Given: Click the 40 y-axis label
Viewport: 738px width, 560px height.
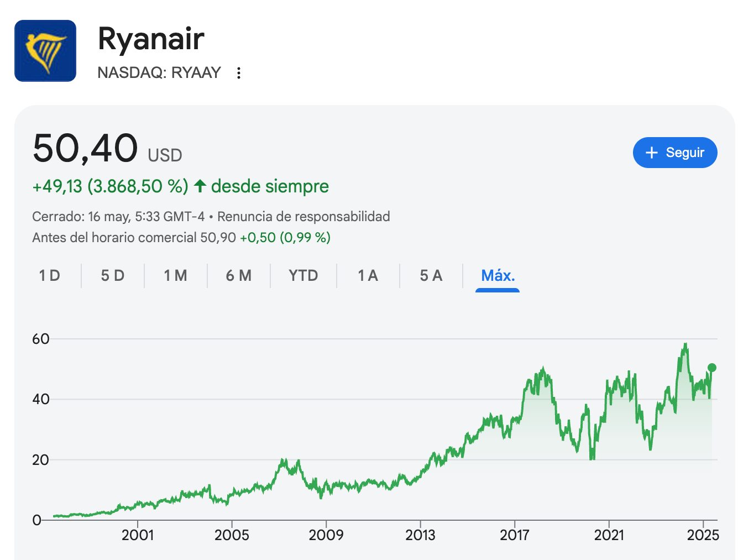Looking at the screenshot, I should point(41,399).
